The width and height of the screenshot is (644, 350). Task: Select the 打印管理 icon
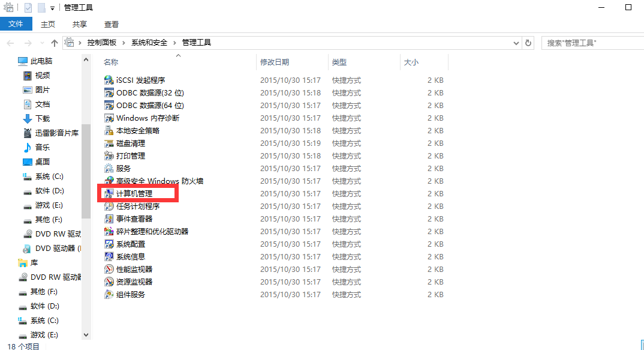(x=109, y=156)
